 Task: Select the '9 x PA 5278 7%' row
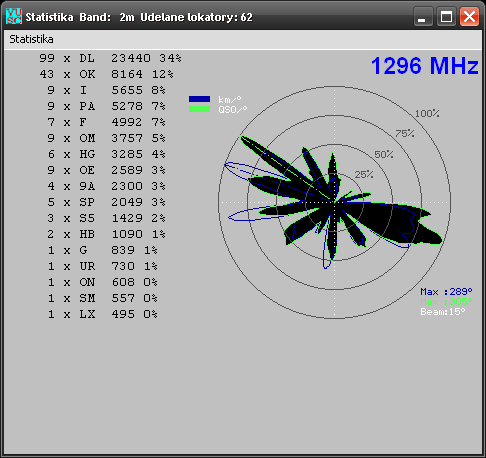106,106
